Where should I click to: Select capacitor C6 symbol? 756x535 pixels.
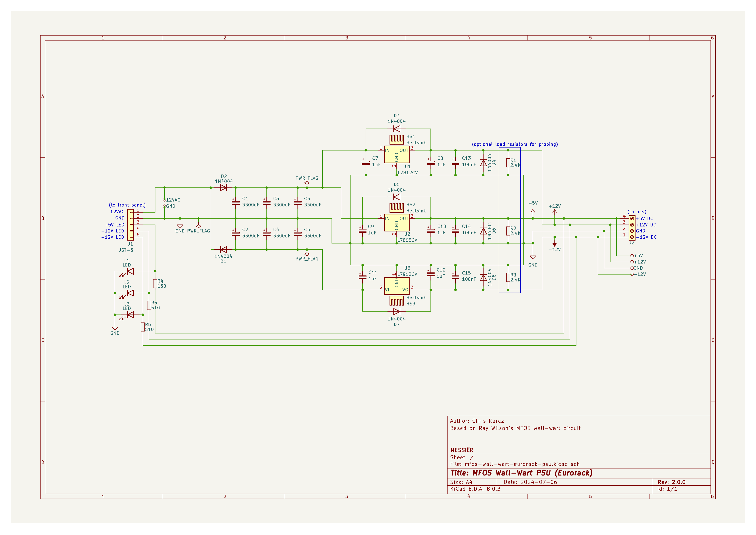[x=297, y=234]
